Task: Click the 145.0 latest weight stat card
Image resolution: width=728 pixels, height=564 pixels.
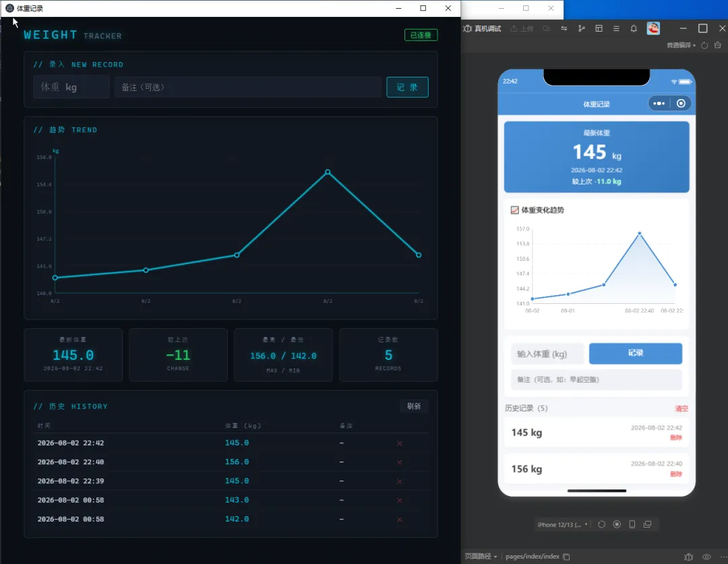Action: click(73, 354)
